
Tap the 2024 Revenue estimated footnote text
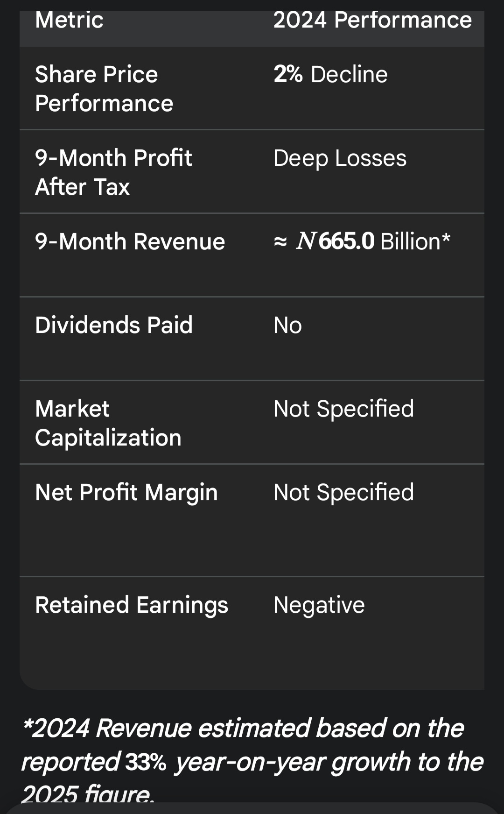click(x=243, y=729)
